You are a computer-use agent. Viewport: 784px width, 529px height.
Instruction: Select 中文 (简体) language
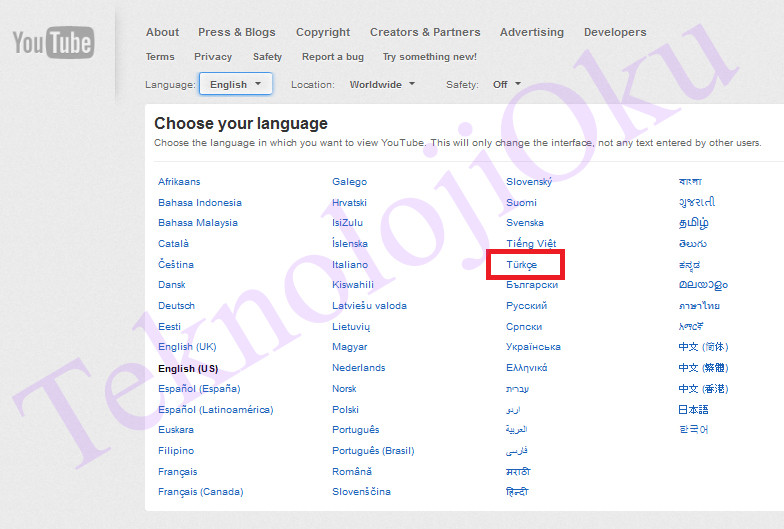(x=704, y=346)
